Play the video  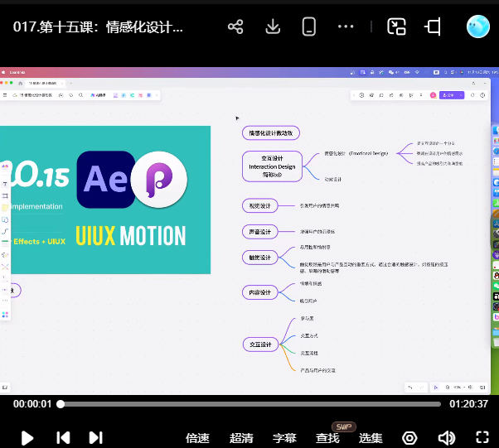click(27, 437)
